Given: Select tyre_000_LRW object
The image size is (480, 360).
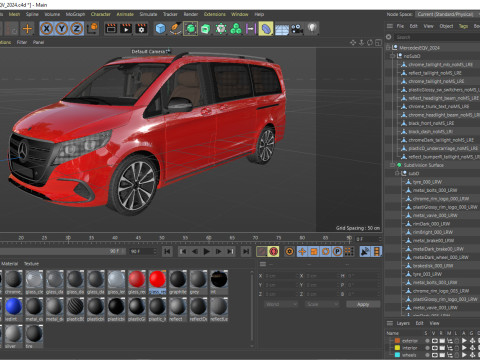Looking at the screenshot, I should (x=427, y=182).
